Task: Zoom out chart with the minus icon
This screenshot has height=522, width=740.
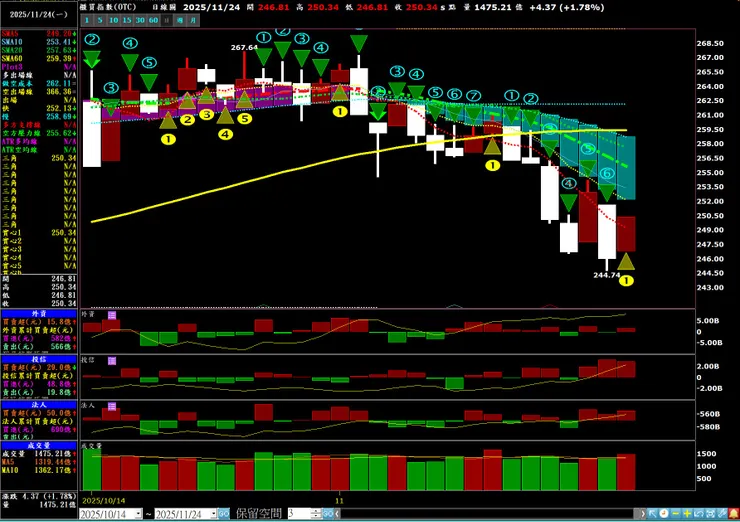Action: 675,514
